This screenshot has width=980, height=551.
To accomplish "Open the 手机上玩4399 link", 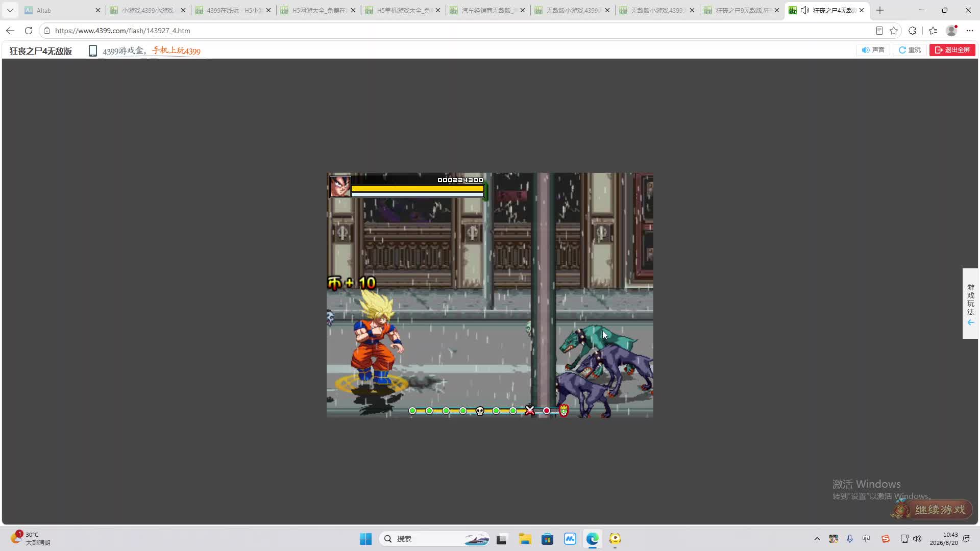I will [176, 51].
